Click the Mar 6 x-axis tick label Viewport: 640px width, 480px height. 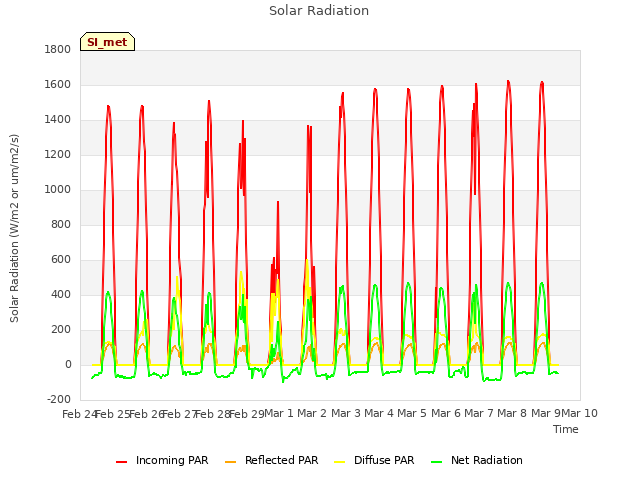pyautogui.click(x=446, y=413)
